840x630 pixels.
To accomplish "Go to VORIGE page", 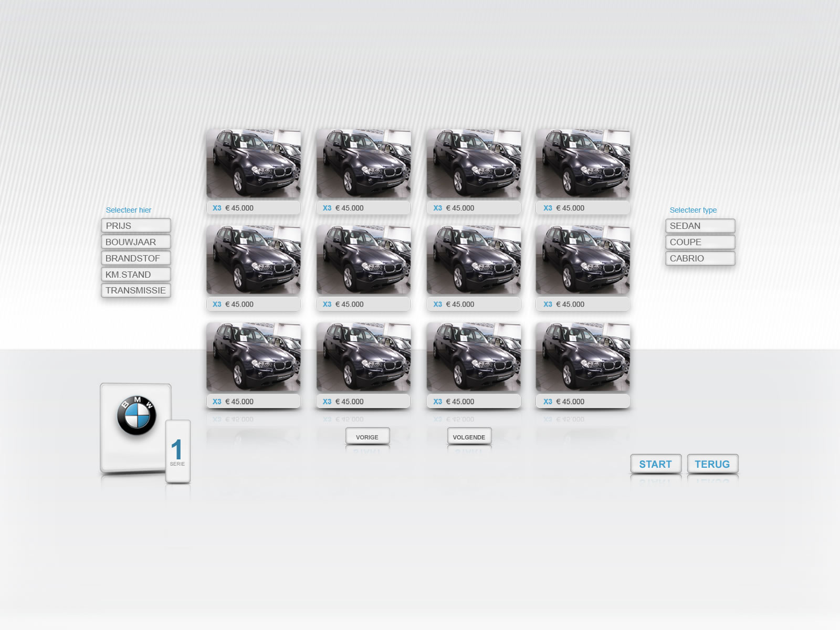I will point(367,436).
